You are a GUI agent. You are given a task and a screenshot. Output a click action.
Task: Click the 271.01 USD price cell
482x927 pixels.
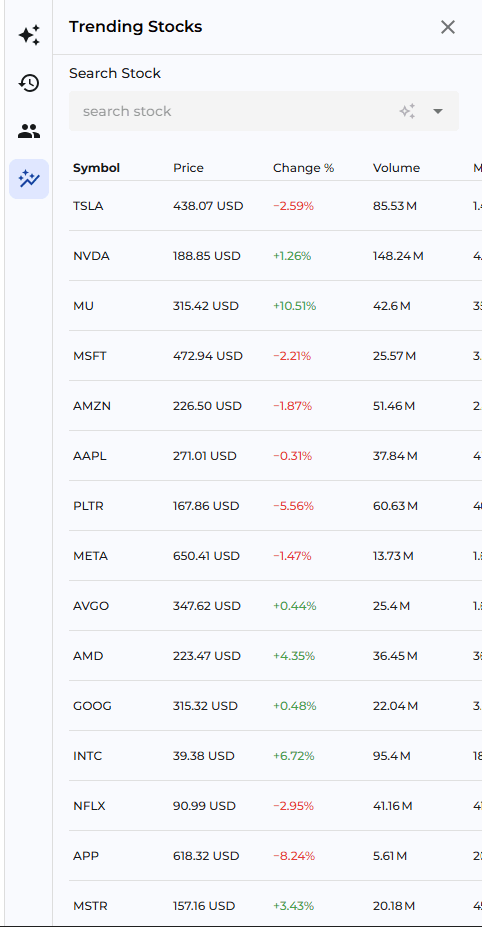(205, 456)
